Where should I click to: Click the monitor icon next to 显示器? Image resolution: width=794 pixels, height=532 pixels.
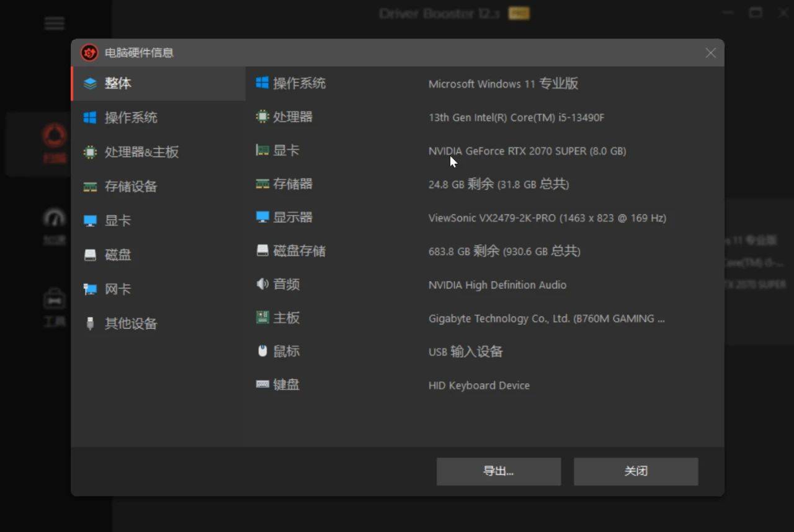262,217
